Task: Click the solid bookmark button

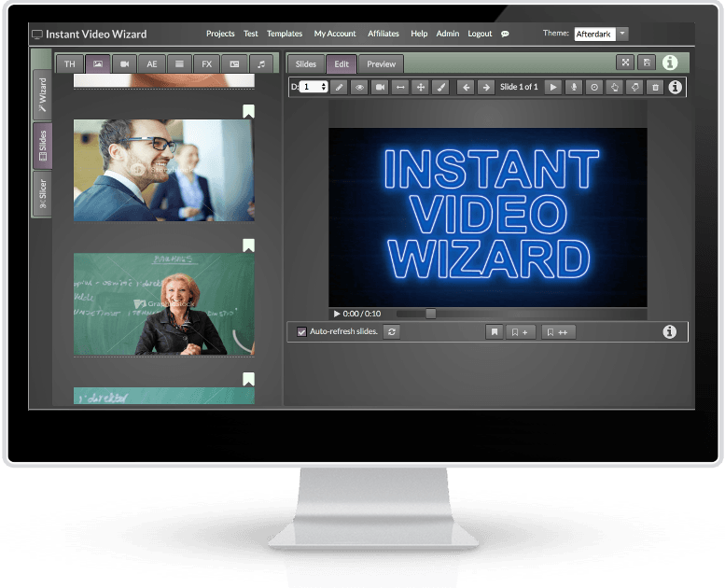Action: pyautogui.click(x=495, y=331)
